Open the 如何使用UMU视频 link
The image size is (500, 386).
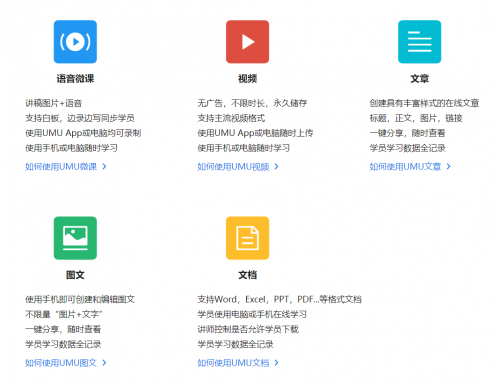coord(233,166)
